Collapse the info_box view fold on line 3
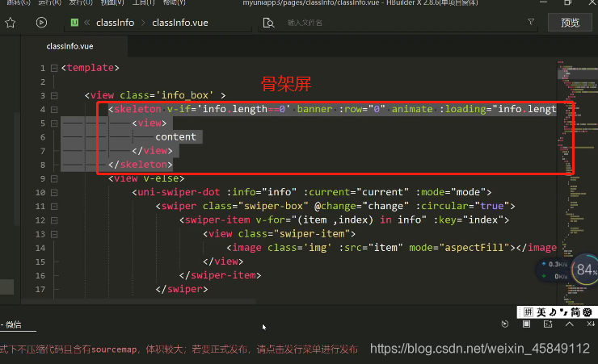The height and width of the screenshot is (364, 598). tap(54, 95)
